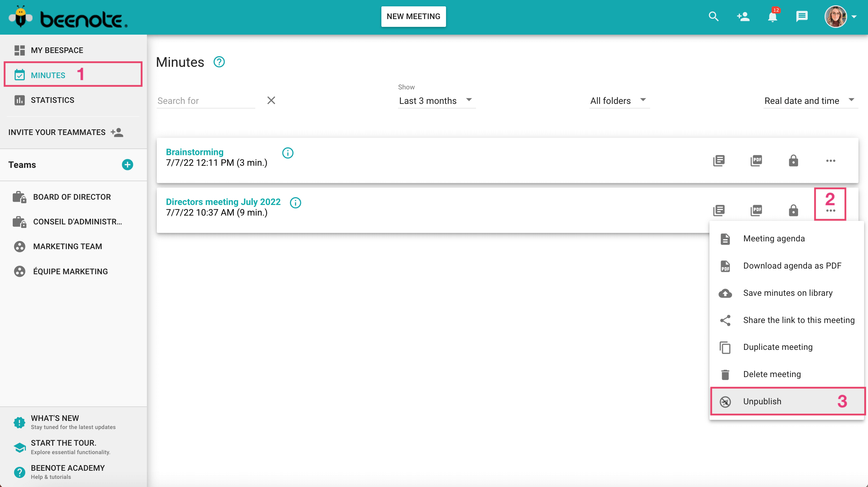Image resolution: width=868 pixels, height=487 pixels.
Task: Click INVITE YOUR TEAMMATES
Action: (x=66, y=132)
